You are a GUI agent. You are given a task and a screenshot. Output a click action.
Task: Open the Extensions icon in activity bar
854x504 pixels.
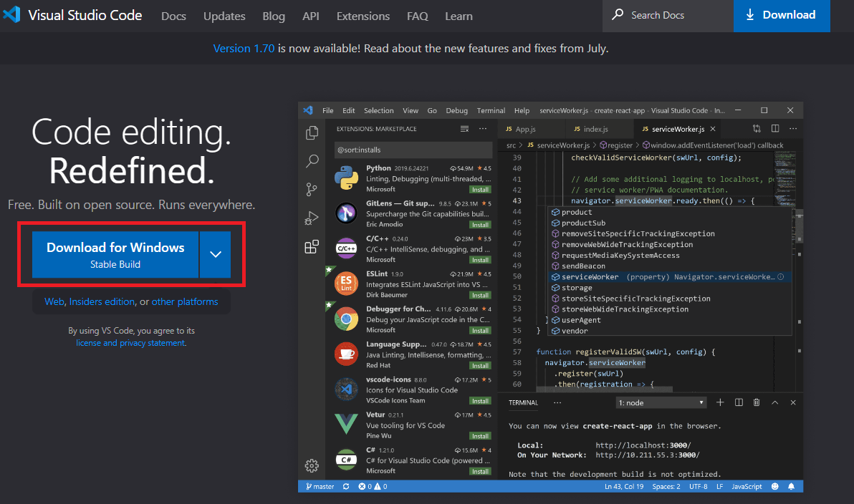312,247
